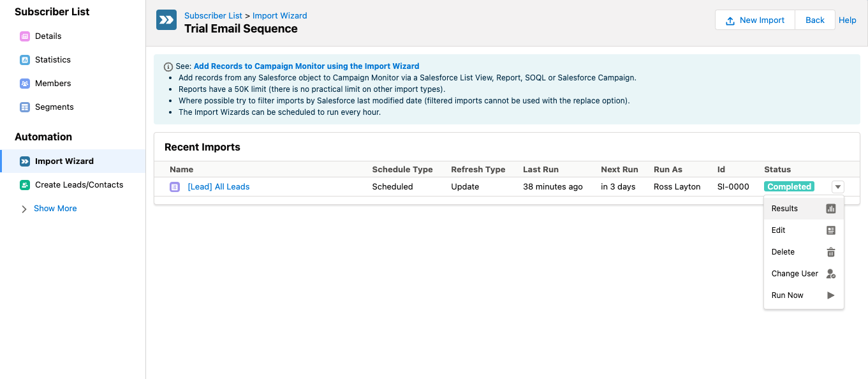Viewport: 868px width, 379px height.
Task: Click the Edit form icon in menu
Action: coord(830,230)
